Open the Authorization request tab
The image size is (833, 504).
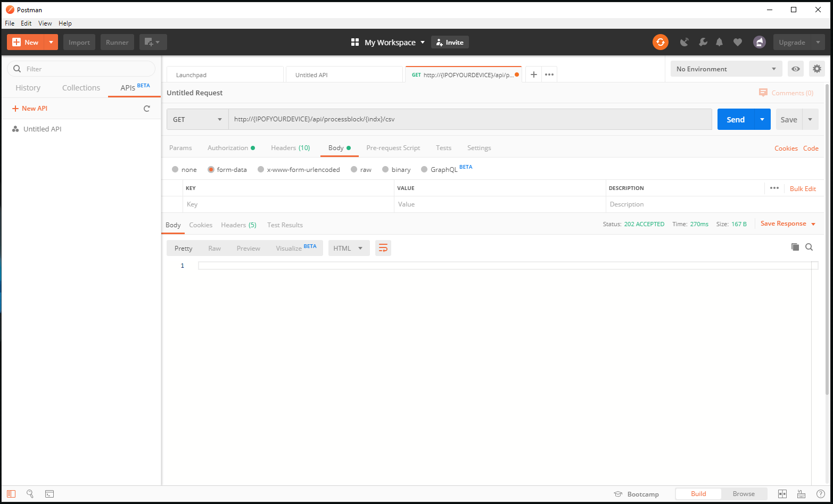231,148
